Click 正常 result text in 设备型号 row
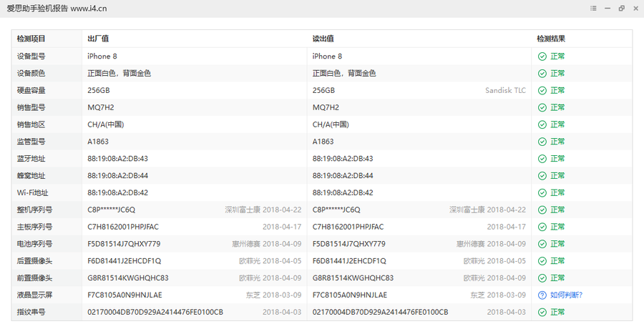644x324 pixels. point(557,57)
